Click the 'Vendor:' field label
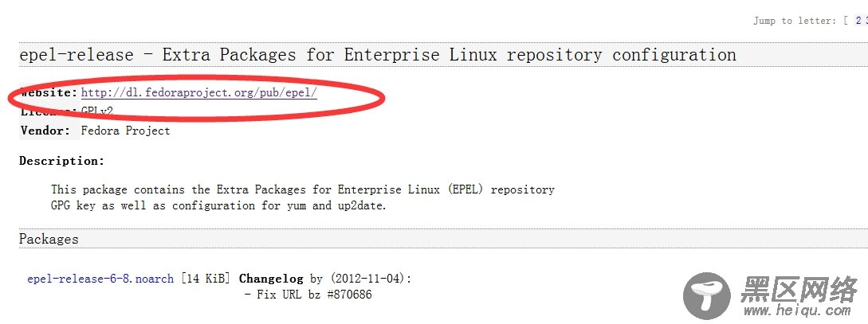Image resolution: width=868 pixels, height=324 pixels. pos(45,131)
